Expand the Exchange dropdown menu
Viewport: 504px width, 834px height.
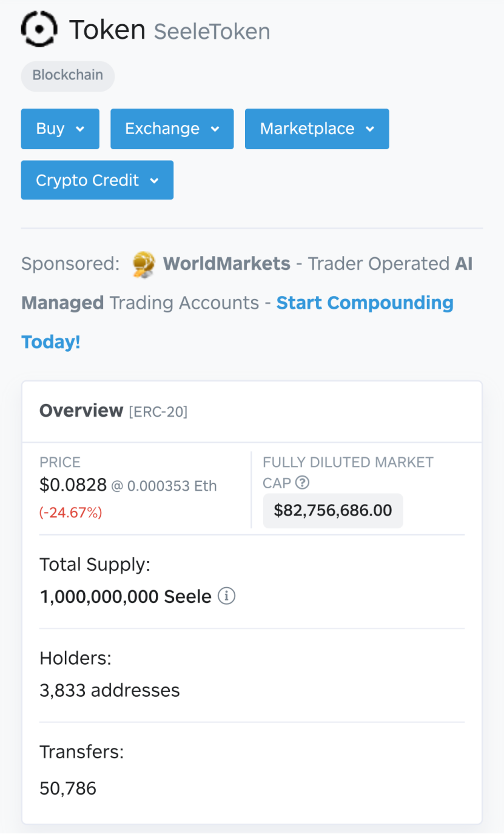tap(172, 129)
